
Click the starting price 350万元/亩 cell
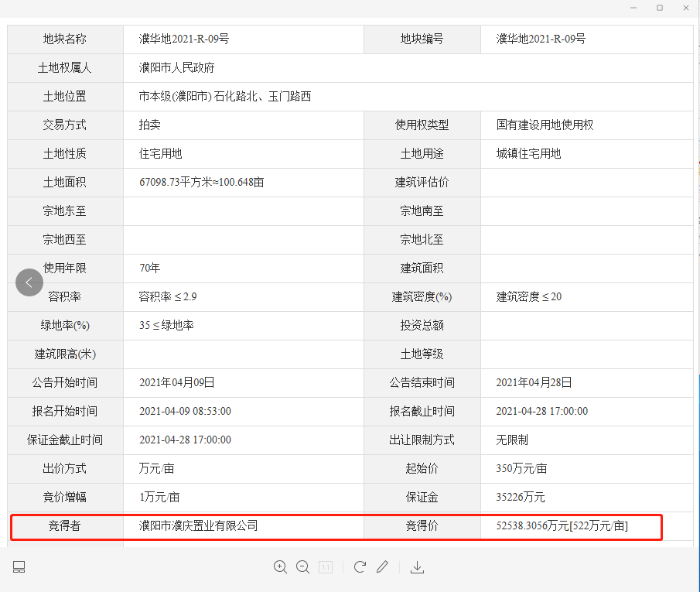pos(521,469)
